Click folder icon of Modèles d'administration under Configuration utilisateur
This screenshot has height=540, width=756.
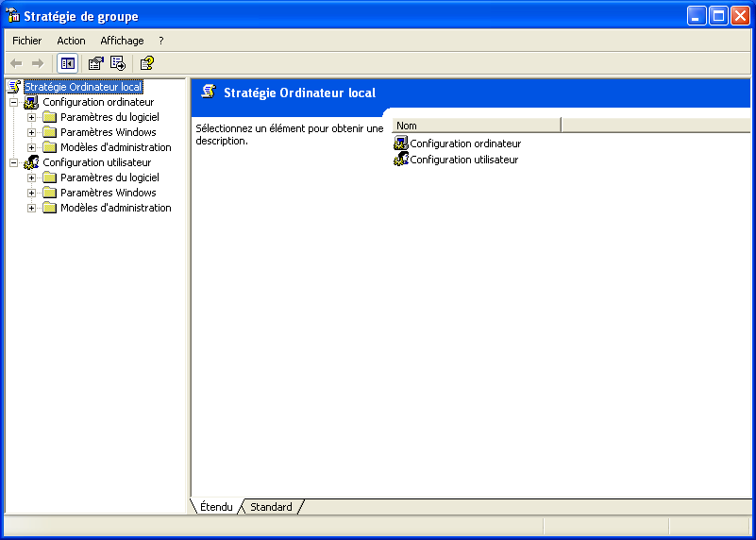click(x=50, y=208)
